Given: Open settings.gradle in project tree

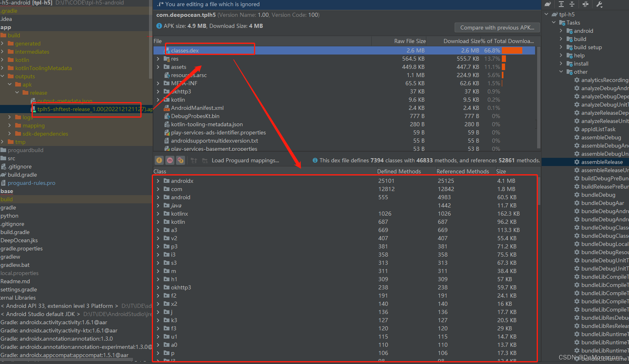Looking at the screenshot, I should pos(18,289).
